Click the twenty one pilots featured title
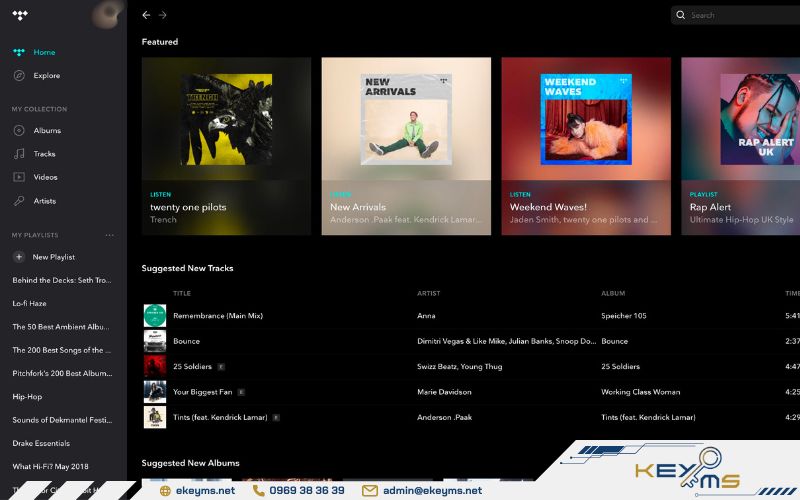The height and width of the screenshot is (500, 800). tap(188, 207)
